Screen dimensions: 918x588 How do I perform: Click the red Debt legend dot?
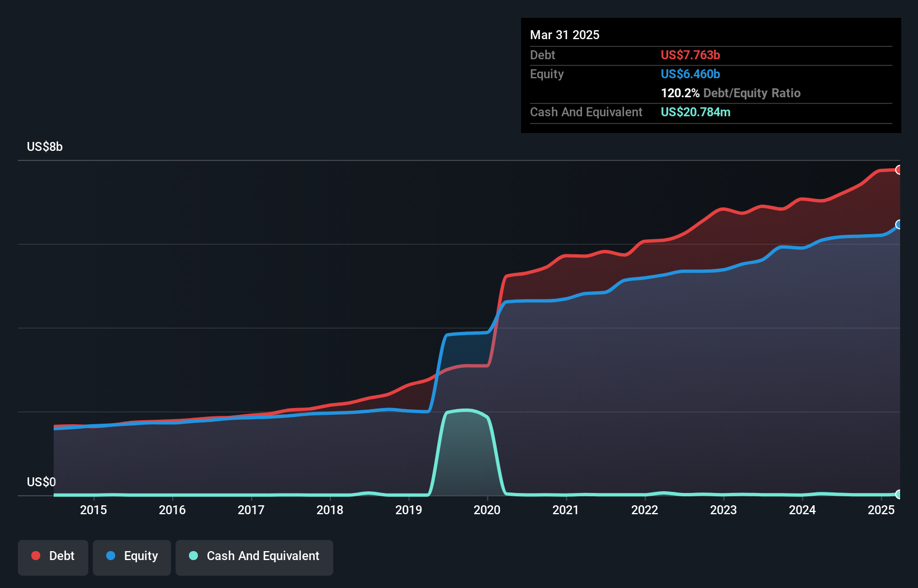coord(36,556)
